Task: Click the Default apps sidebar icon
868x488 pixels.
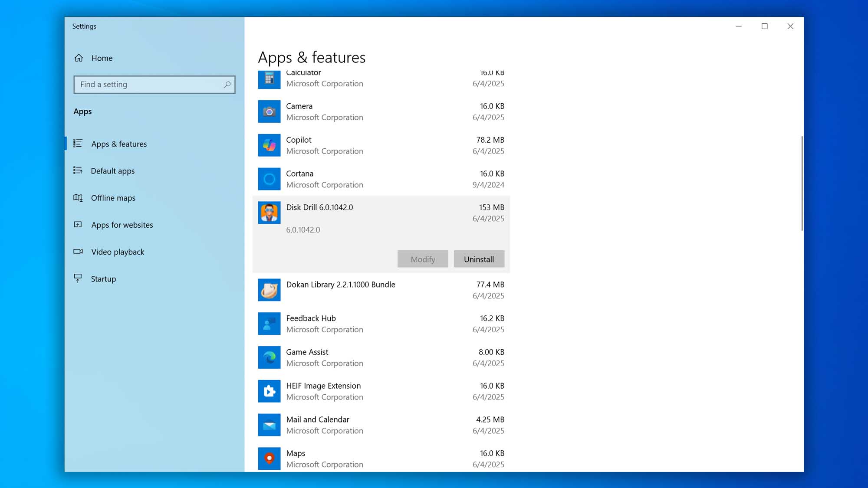Action: pos(78,170)
